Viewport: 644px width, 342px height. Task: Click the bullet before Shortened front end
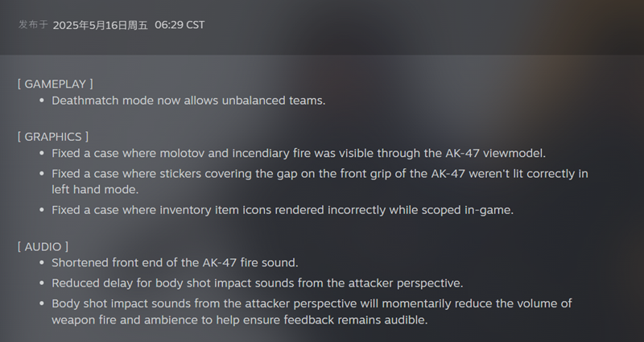point(42,263)
